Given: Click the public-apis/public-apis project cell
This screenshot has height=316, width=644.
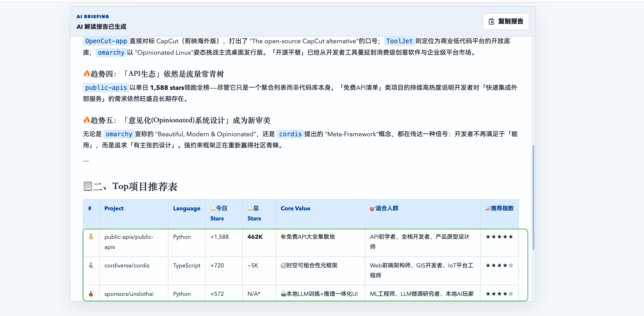Looking at the screenshot, I should [x=134, y=242].
